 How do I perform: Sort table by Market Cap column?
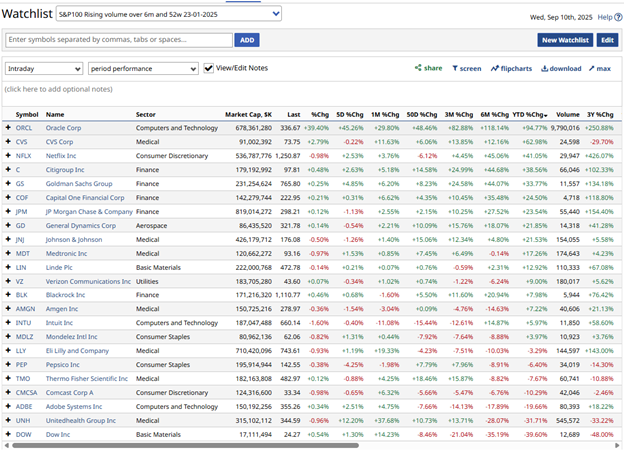pos(247,115)
